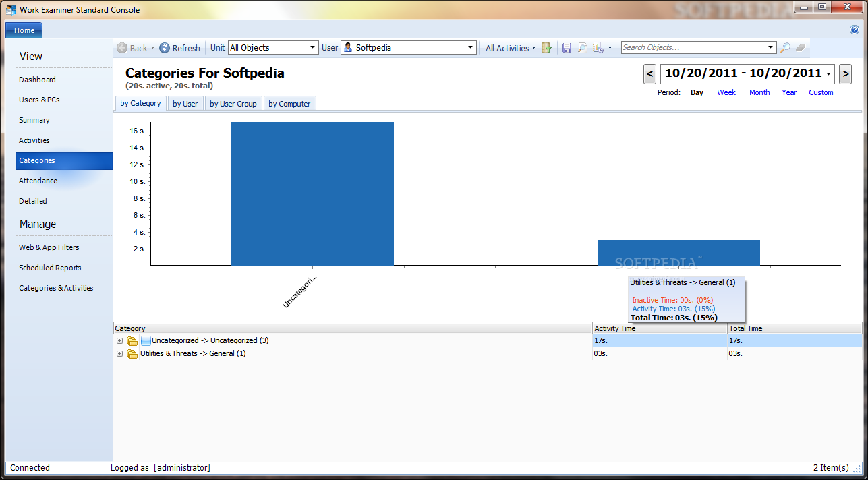The image size is (868, 480).
Task: Click the 03s. Total Time cell
Action: coord(794,354)
